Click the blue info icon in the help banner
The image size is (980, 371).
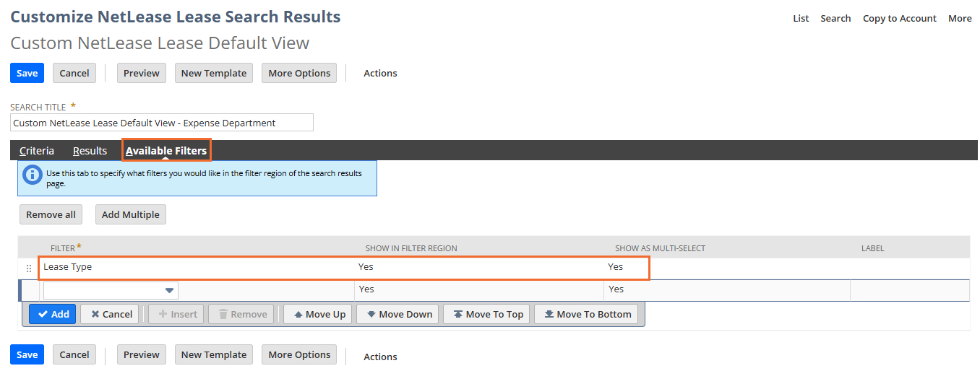point(32,175)
